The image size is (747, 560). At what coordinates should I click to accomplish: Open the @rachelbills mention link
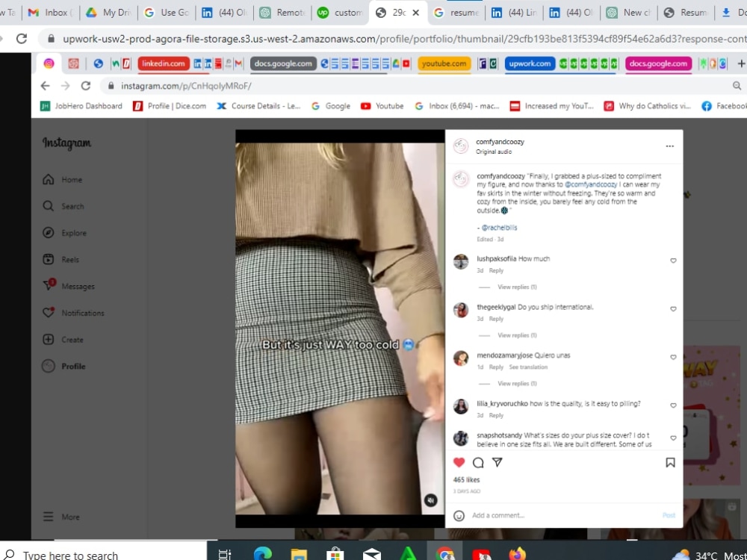[x=499, y=228]
